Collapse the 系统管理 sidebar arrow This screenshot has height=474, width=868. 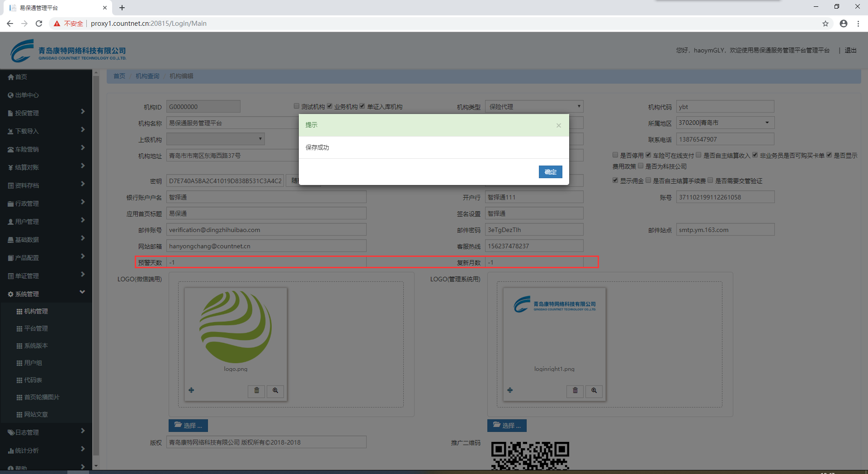82,292
